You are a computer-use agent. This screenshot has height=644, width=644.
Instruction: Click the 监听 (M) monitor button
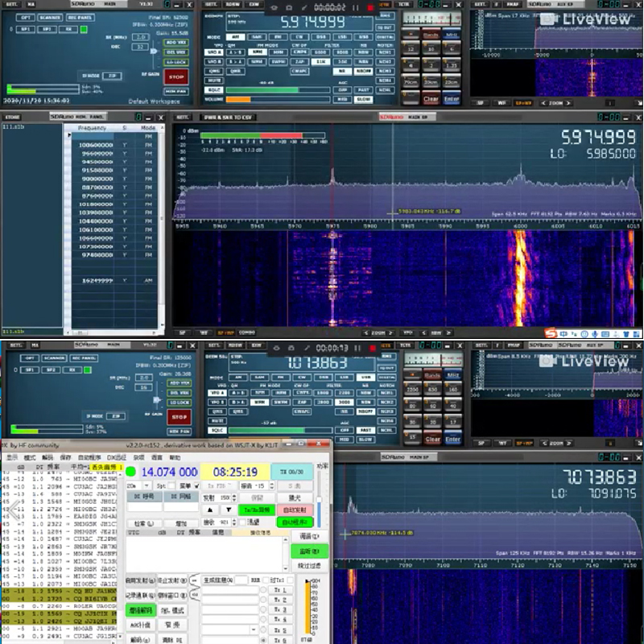309,551
